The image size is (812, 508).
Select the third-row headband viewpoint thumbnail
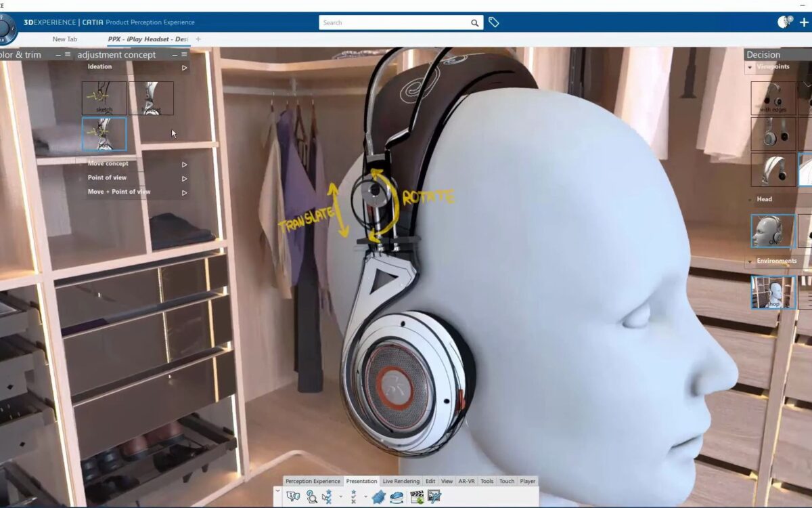pyautogui.click(x=773, y=169)
